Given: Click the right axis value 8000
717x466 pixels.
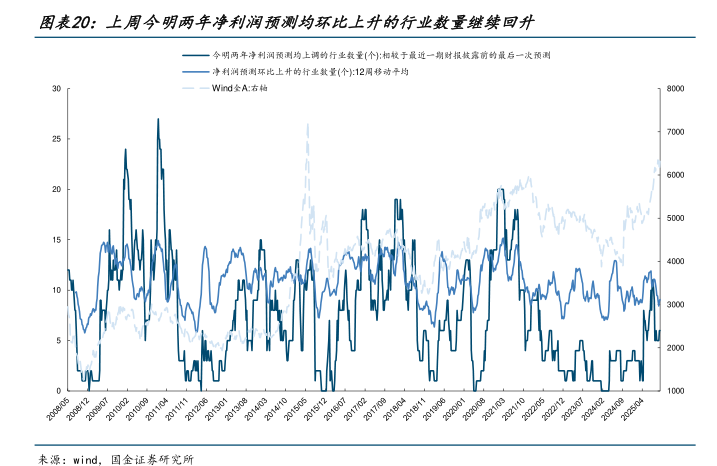Looking at the screenshot, I should [x=676, y=89].
